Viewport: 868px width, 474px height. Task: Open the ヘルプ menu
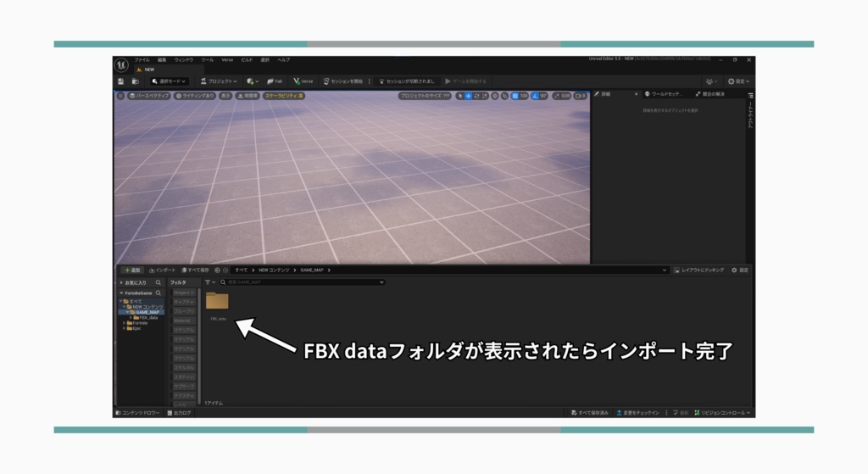point(283,60)
